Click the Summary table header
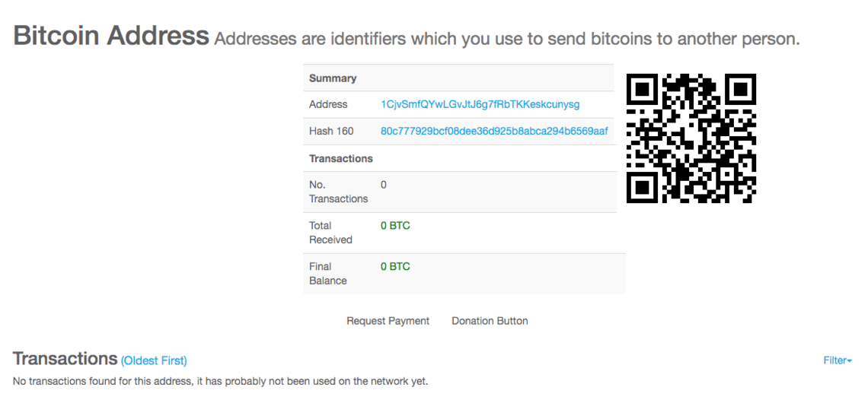 click(333, 78)
